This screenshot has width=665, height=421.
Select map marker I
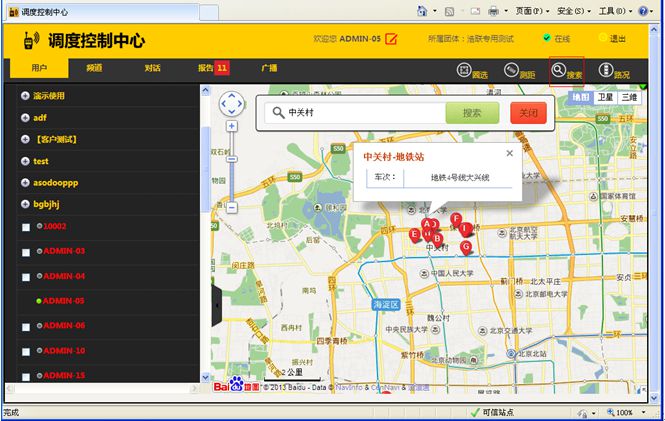click(x=466, y=229)
